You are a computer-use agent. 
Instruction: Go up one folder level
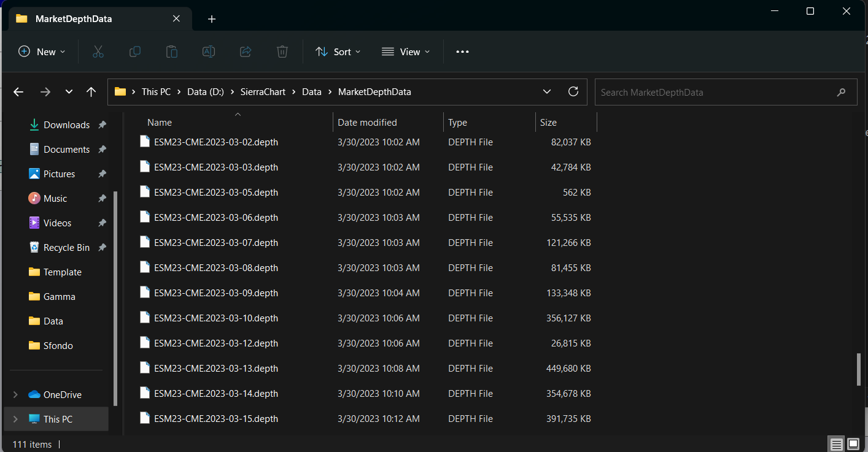click(91, 92)
